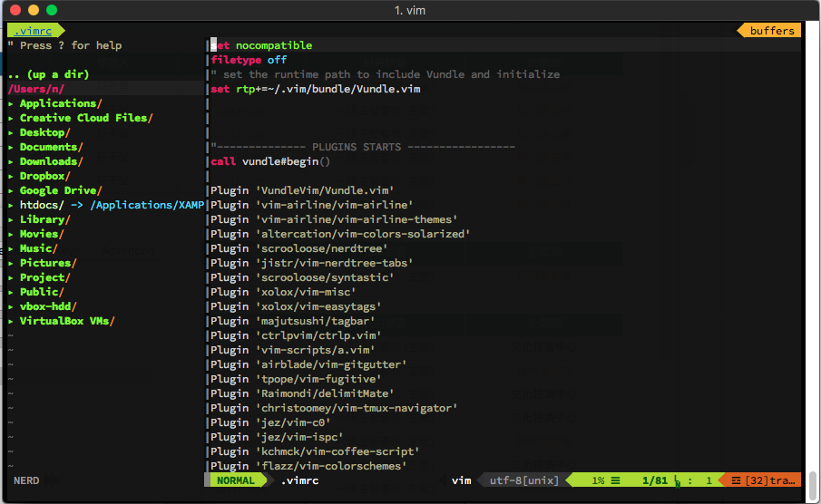Screen dimensions: 821x504
Task: Click Plugin 'airblade/vim-gitgutter' line
Action: click(x=308, y=364)
